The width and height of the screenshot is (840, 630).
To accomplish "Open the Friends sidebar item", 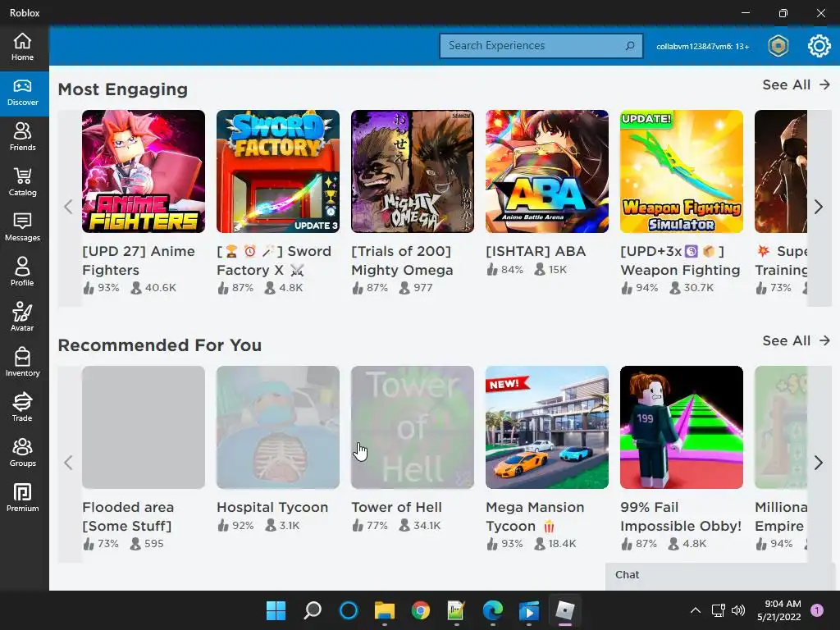I will point(22,138).
